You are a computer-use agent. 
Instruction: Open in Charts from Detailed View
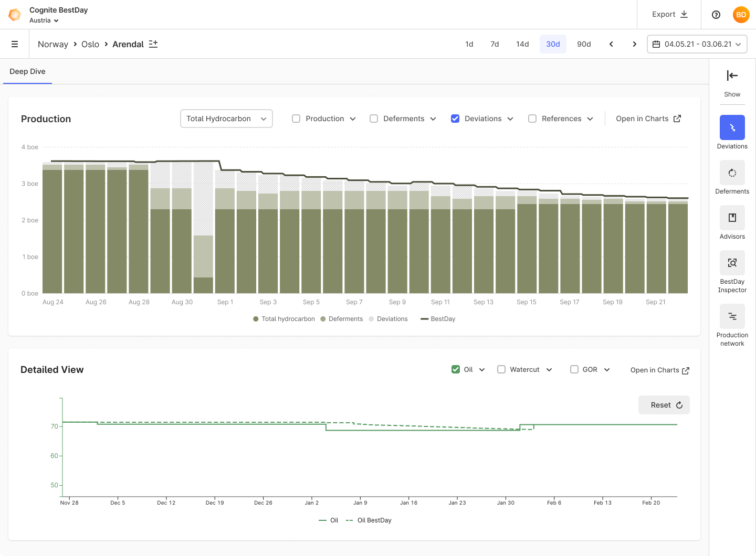tap(660, 370)
